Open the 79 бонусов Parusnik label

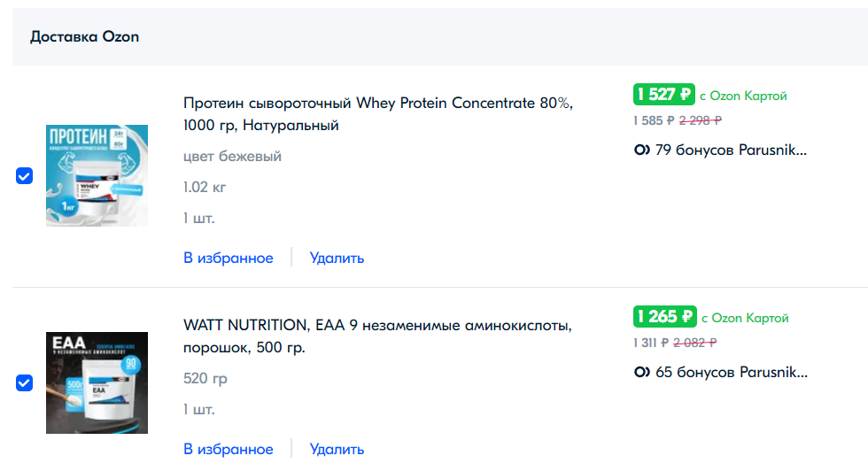(731, 150)
